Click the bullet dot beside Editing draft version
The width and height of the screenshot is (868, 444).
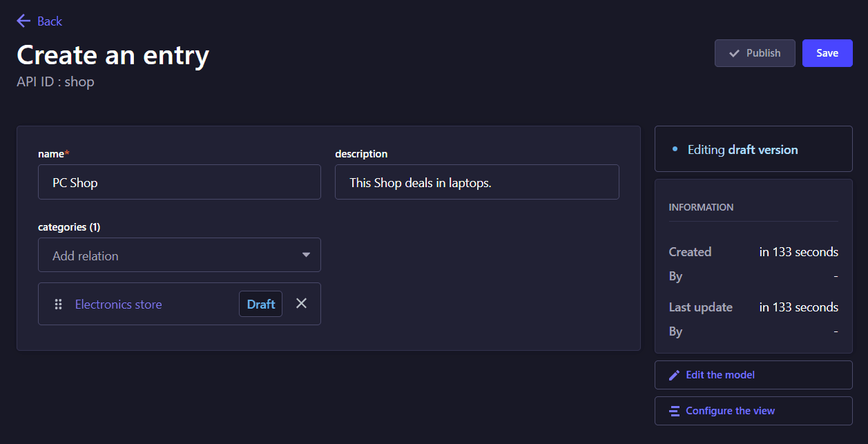(675, 149)
